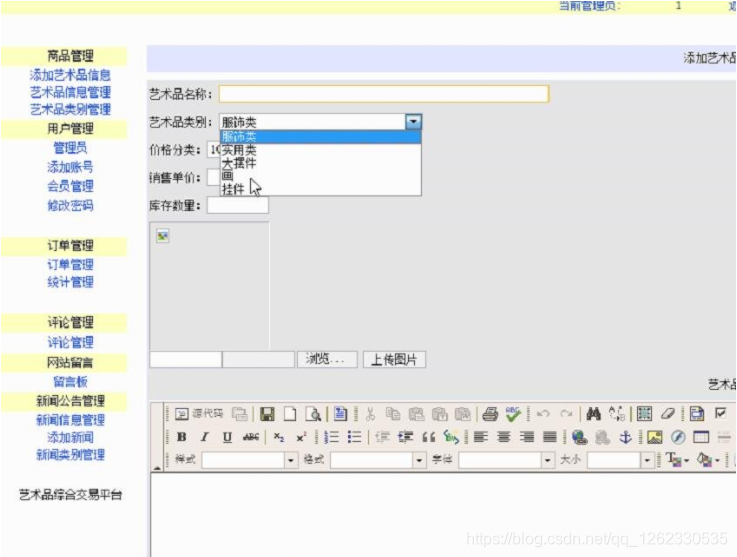Toggle blockquote formatting

(428, 437)
